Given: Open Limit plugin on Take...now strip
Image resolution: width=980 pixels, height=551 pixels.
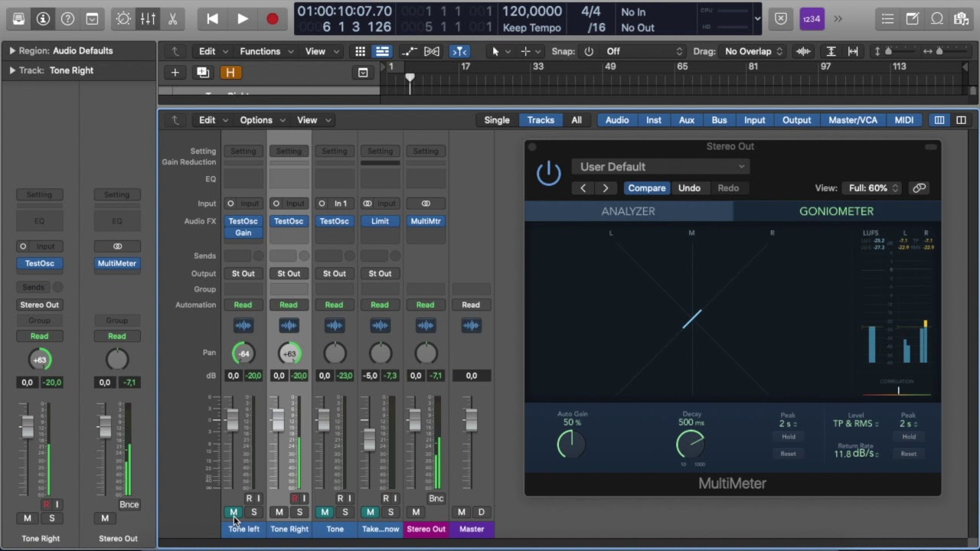Looking at the screenshot, I should pyautogui.click(x=380, y=221).
